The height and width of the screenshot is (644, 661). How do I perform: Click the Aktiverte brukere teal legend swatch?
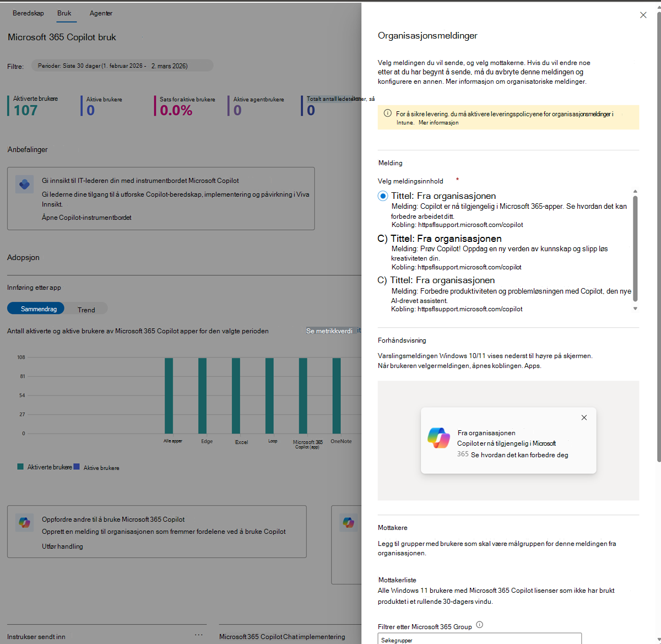click(x=20, y=467)
